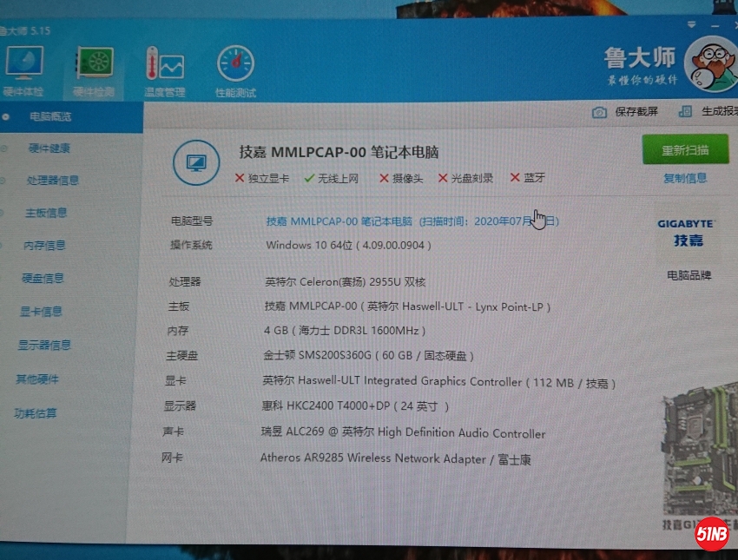Go to 内存信息 in the sidebar

click(44, 246)
